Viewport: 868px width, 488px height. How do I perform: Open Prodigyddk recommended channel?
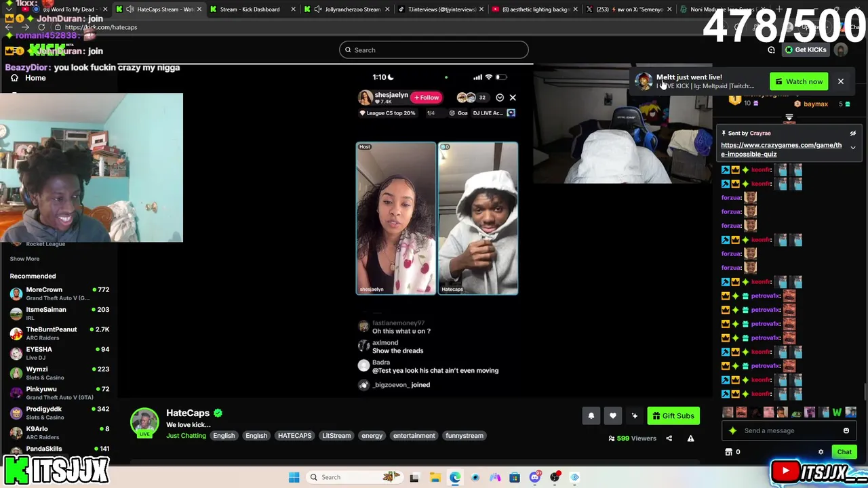tap(59, 413)
